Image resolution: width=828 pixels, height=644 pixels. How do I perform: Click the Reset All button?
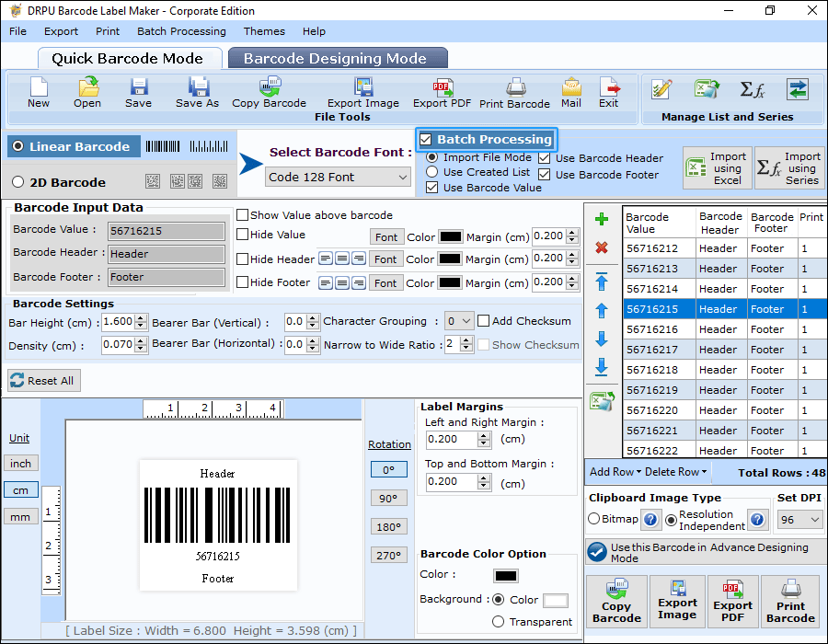44,381
